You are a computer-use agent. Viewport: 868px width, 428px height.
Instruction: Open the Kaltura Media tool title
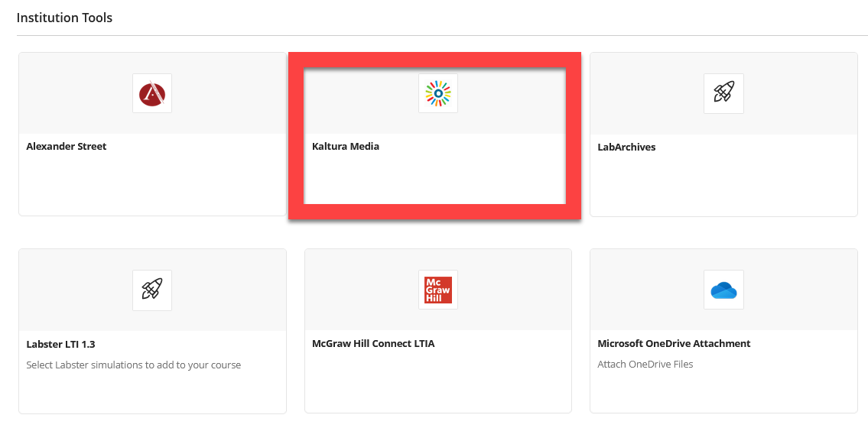(346, 147)
